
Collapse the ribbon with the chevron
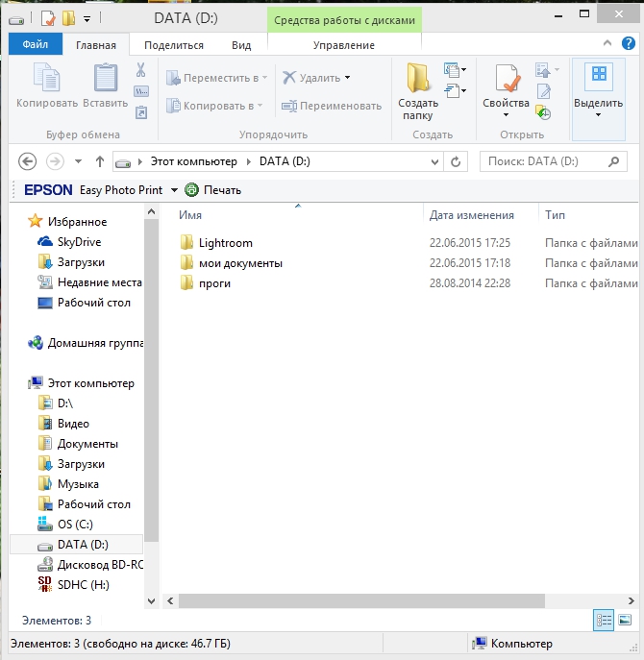click(607, 44)
